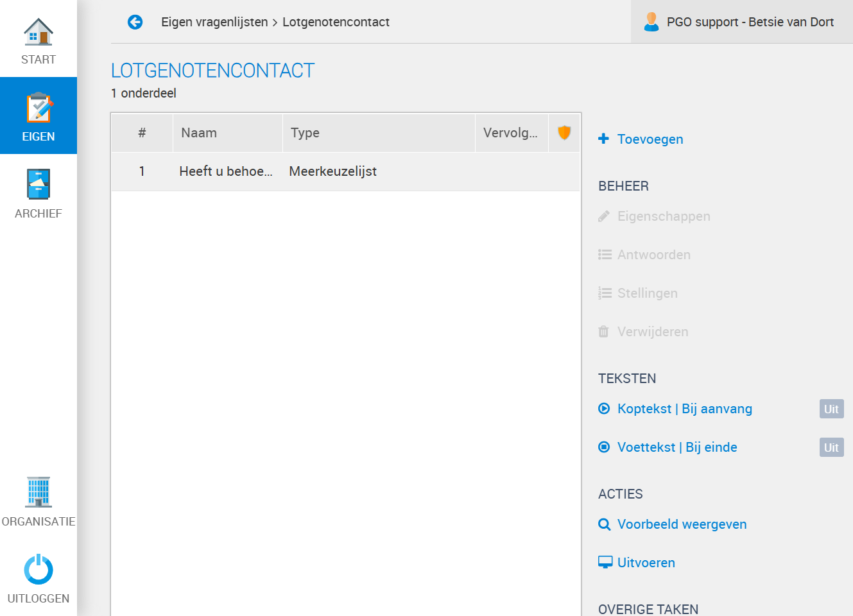Select the 'Heeft u behoe...' row name
This screenshot has height=616, width=853.
point(226,171)
